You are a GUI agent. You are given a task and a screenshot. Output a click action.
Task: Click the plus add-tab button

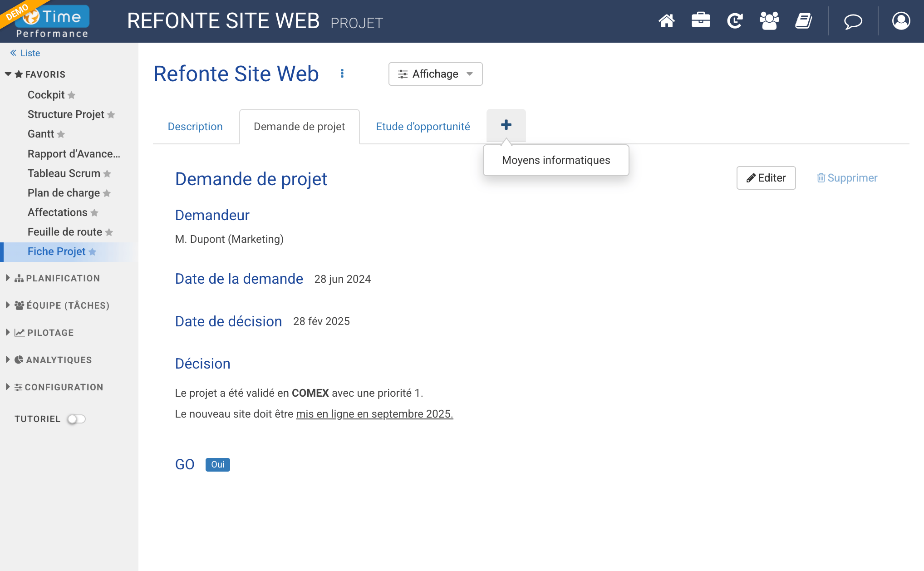pyautogui.click(x=506, y=125)
